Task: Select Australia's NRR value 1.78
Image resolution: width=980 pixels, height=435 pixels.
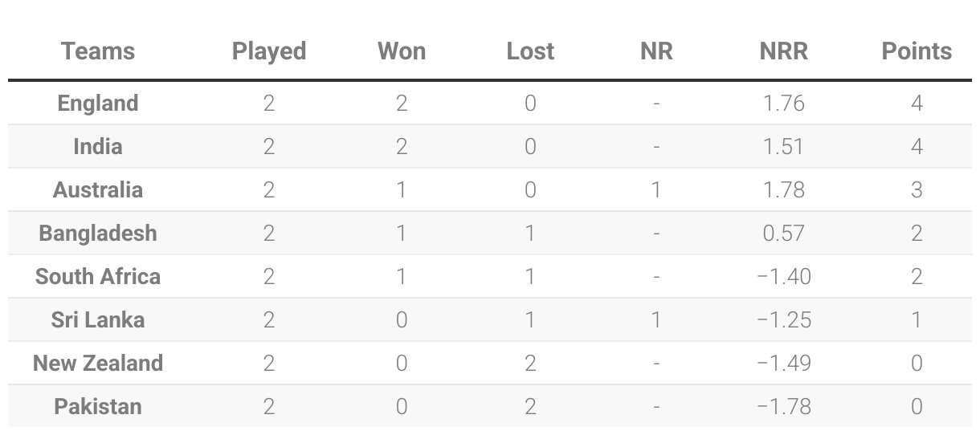Action: coord(783,190)
